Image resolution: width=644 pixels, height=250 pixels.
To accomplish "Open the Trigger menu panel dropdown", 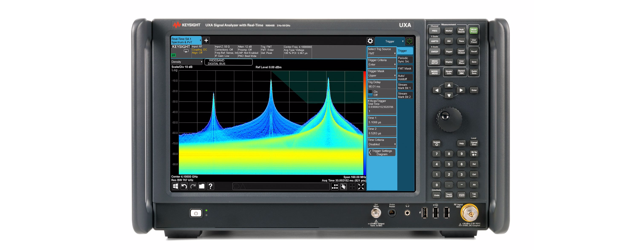I will [390, 41].
